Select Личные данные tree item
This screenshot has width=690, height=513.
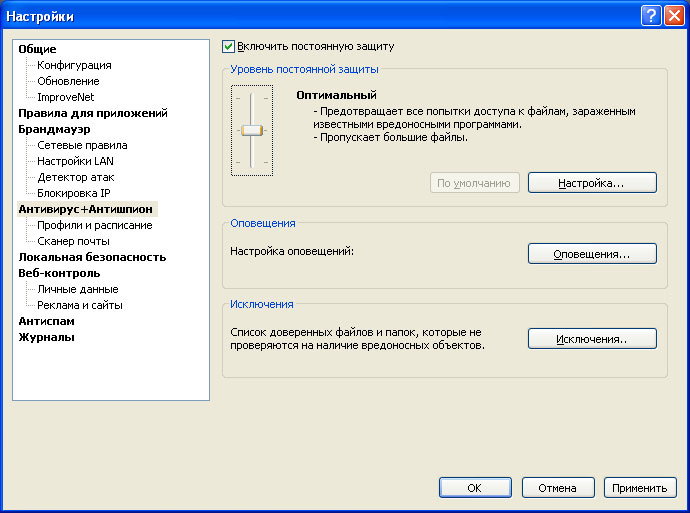(x=78, y=289)
